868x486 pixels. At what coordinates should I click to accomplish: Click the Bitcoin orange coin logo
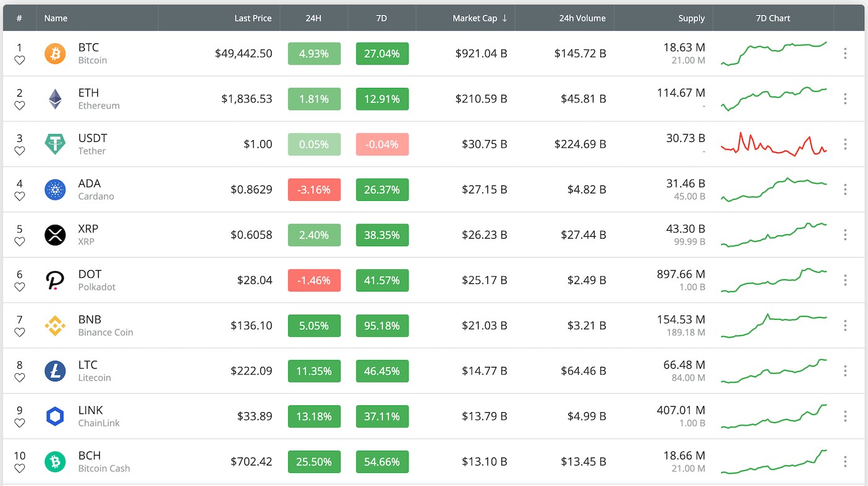55,54
